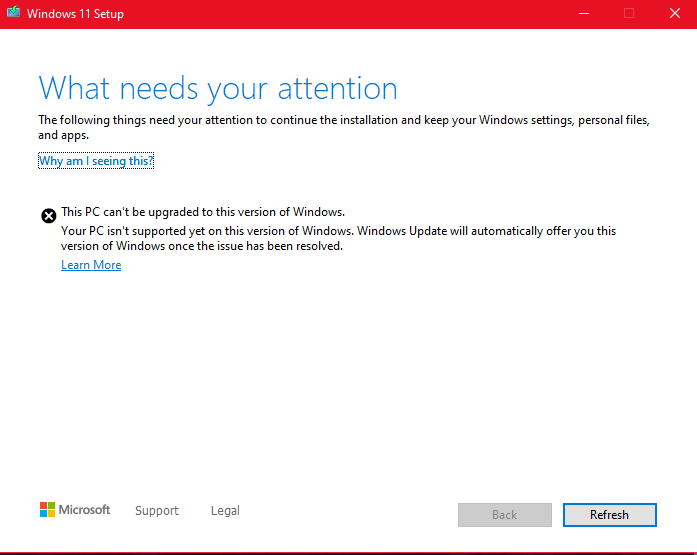The height and width of the screenshot is (555, 697).
Task: Close the Windows 11 Setup window
Action: 674,14
